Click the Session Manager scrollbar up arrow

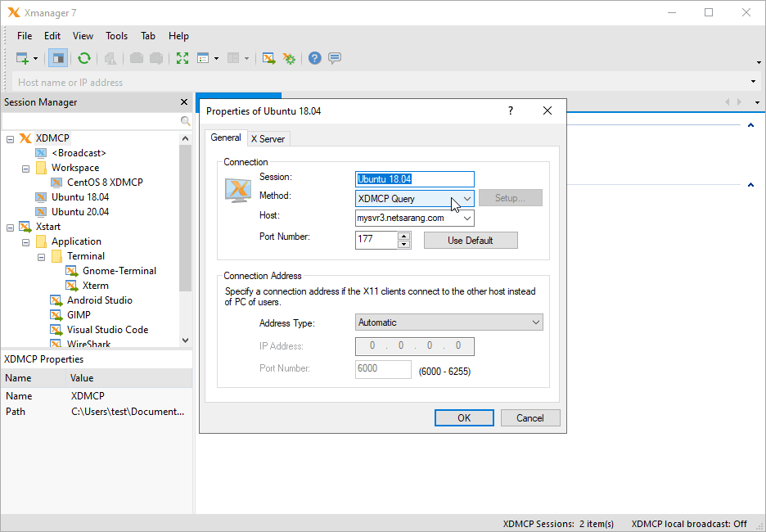[x=185, y=138]
